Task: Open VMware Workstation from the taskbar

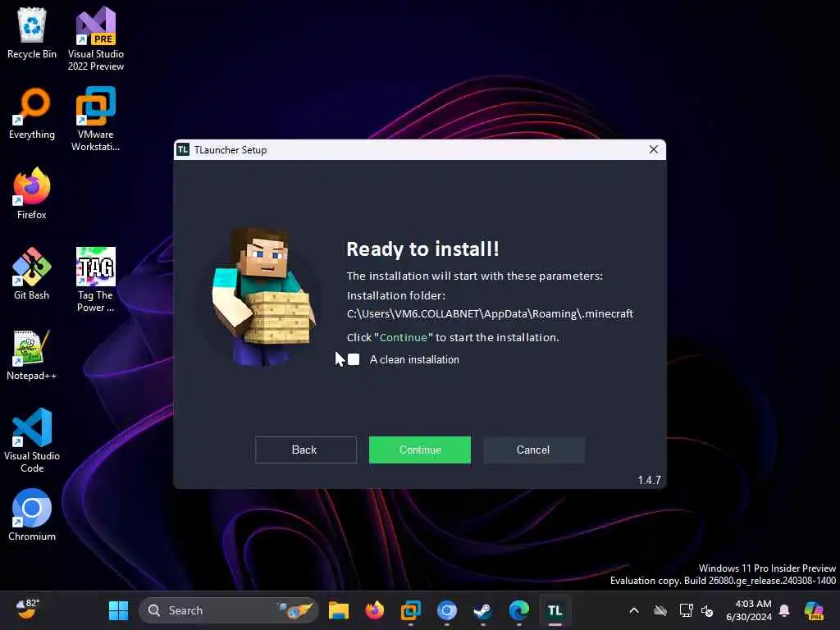Action: [x=411, y=610]
